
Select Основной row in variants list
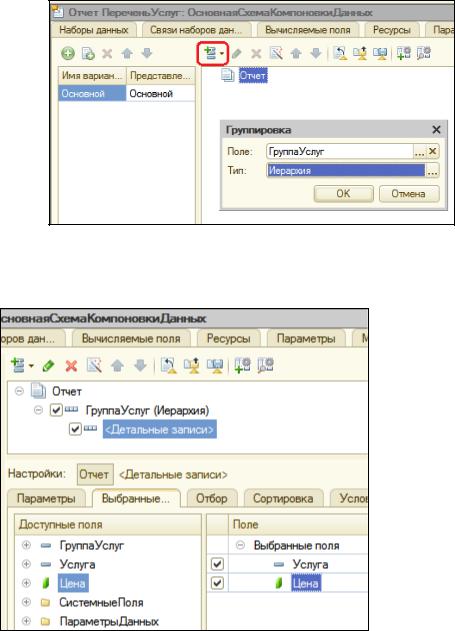point(127,94)
